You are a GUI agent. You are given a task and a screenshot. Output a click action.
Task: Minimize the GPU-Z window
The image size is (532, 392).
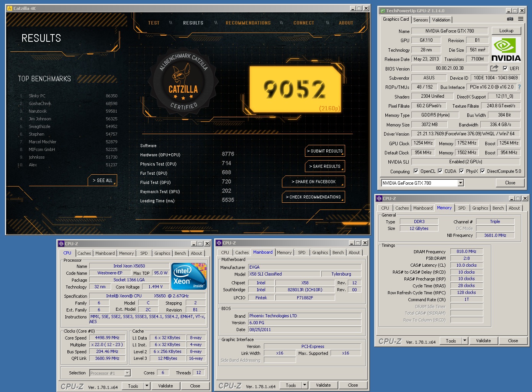(508, 11)
